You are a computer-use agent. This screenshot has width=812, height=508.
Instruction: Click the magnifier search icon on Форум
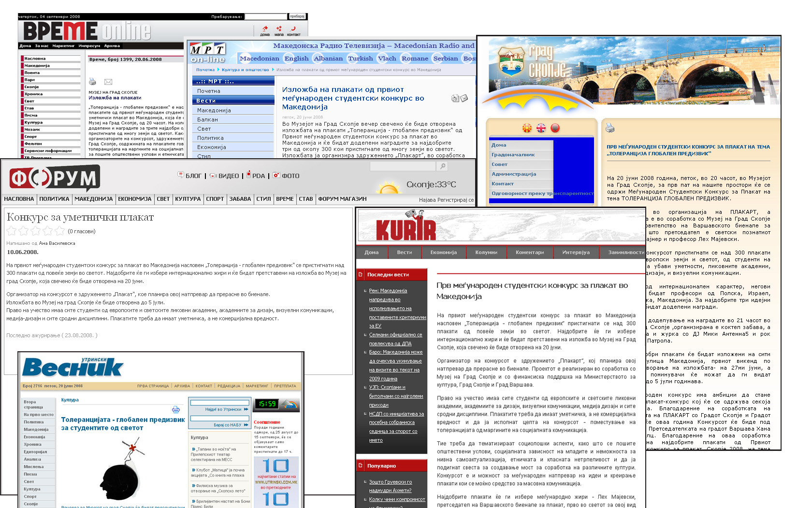coord(442,166)
